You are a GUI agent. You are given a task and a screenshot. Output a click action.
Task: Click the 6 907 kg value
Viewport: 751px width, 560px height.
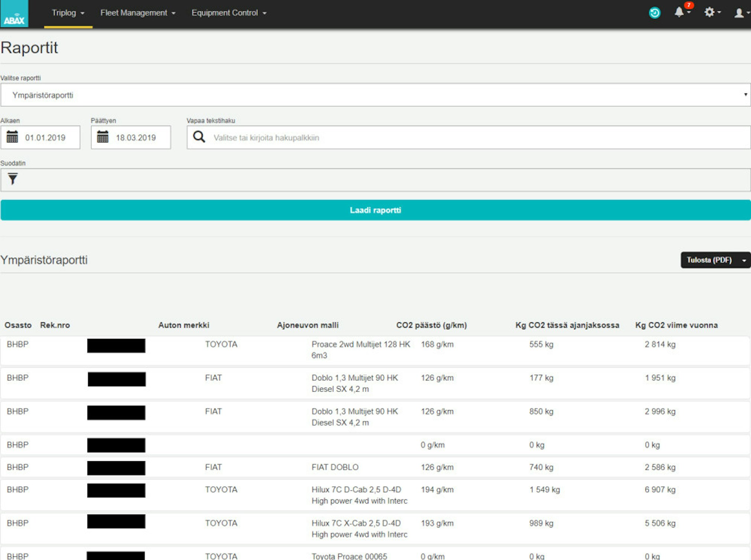pyautogui.click(x=660, y=489)
